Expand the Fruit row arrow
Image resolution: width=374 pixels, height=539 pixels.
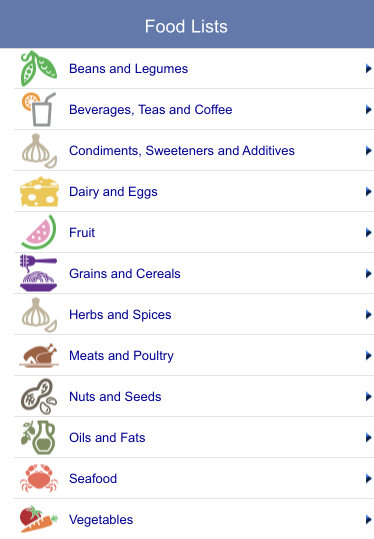368,232
